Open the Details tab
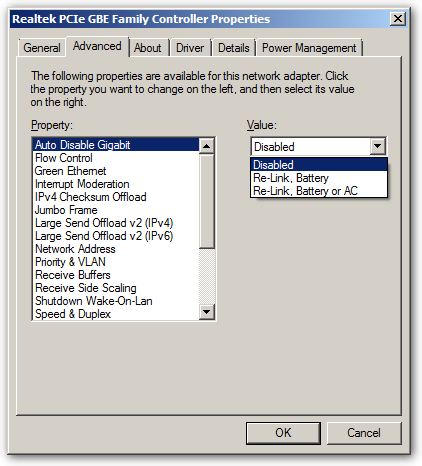 coord(234,48)
